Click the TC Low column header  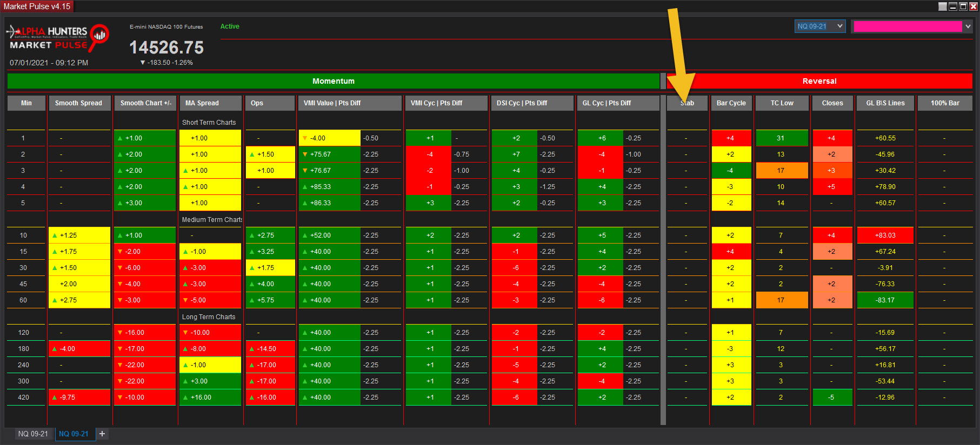point(782,103)
